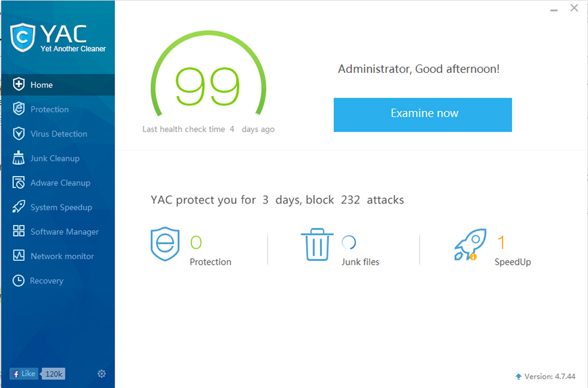
Task: Click the Junk Cleanup broom sidebar icon
Action: pyautogui.click(x=18, y=158)
